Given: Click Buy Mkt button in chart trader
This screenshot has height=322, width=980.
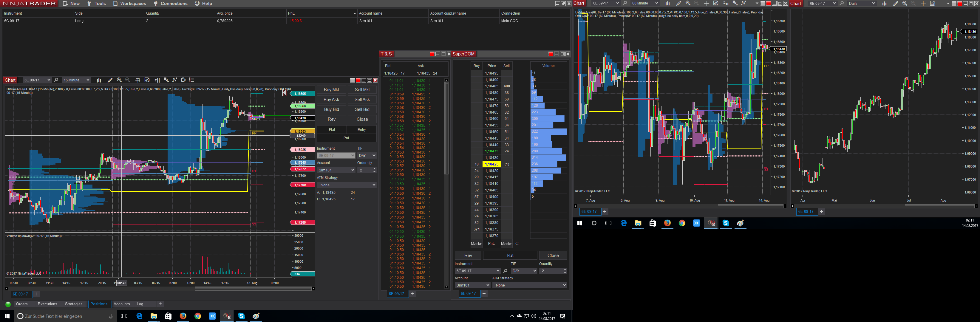Looking at the screenshot, I should (x=331, y=90).
